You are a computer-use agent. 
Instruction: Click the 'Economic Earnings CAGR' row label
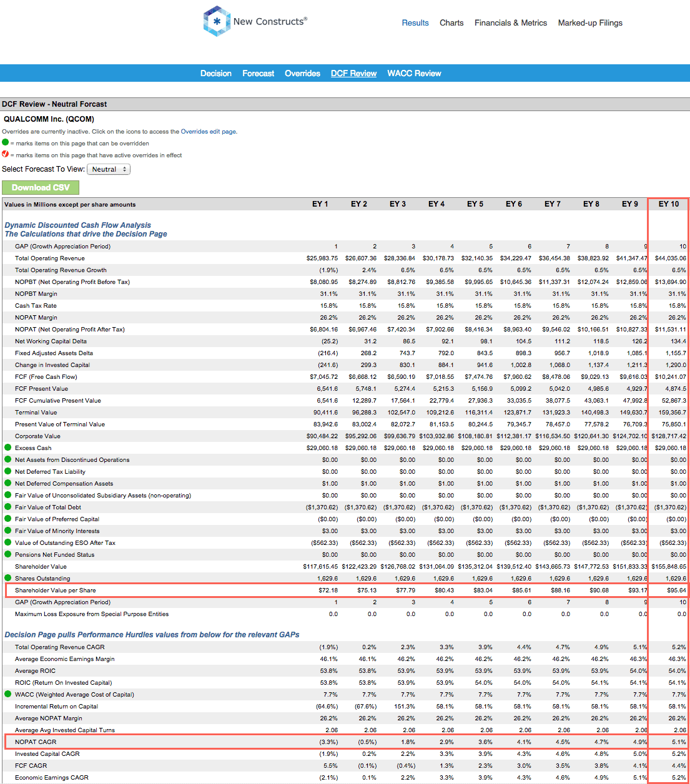(x=52, y=778)
